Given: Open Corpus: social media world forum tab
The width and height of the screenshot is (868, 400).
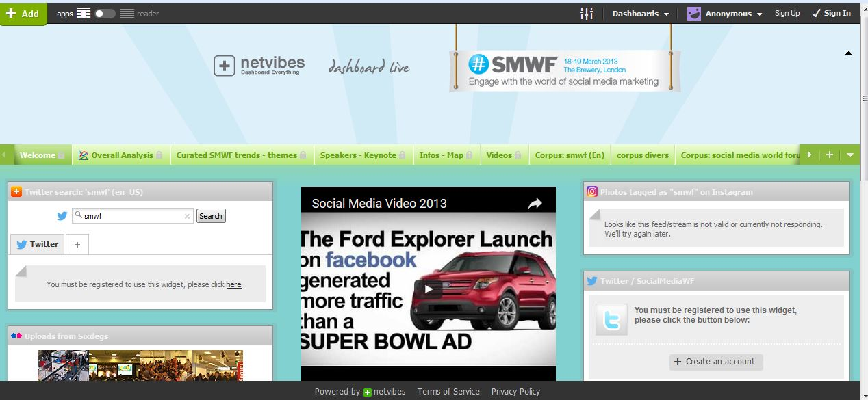Looking at the screenshot, I should pos(739,155).
